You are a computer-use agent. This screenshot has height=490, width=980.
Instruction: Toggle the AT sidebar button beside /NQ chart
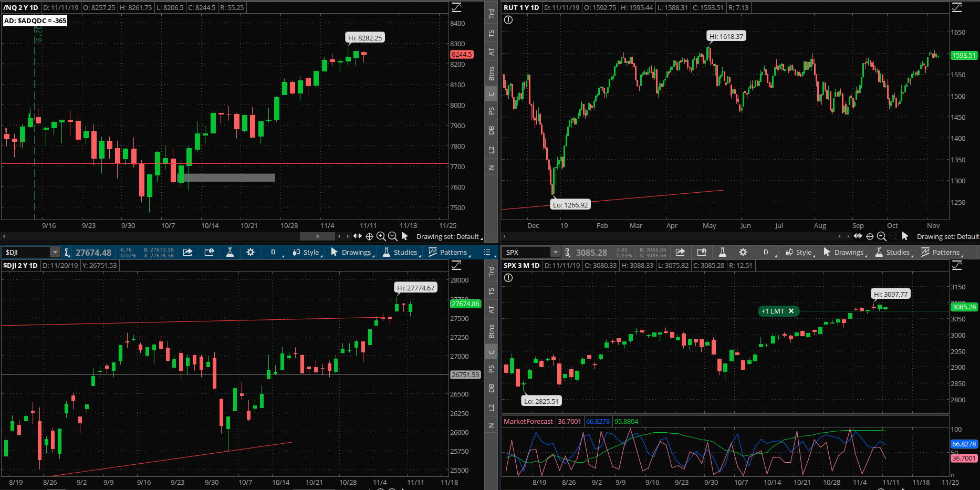491,52
